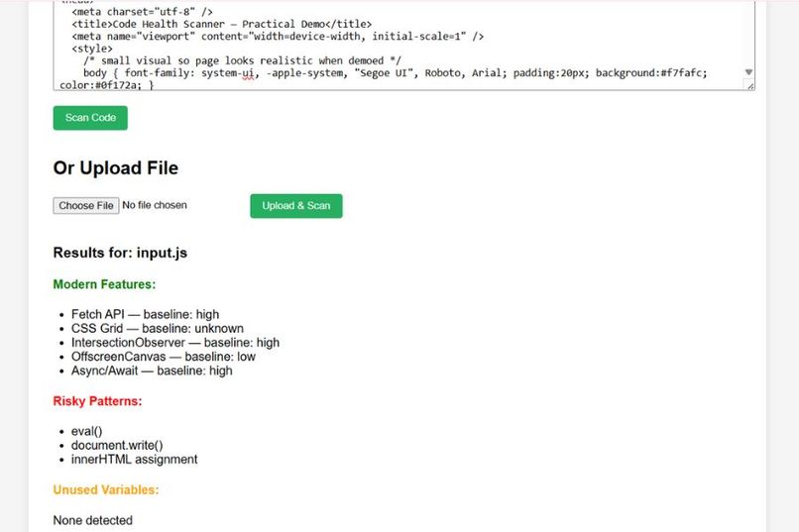This screenshot has width=799, height=532.
Task: Click the 'small visual' comment line in the code
Action: point(243,60)
